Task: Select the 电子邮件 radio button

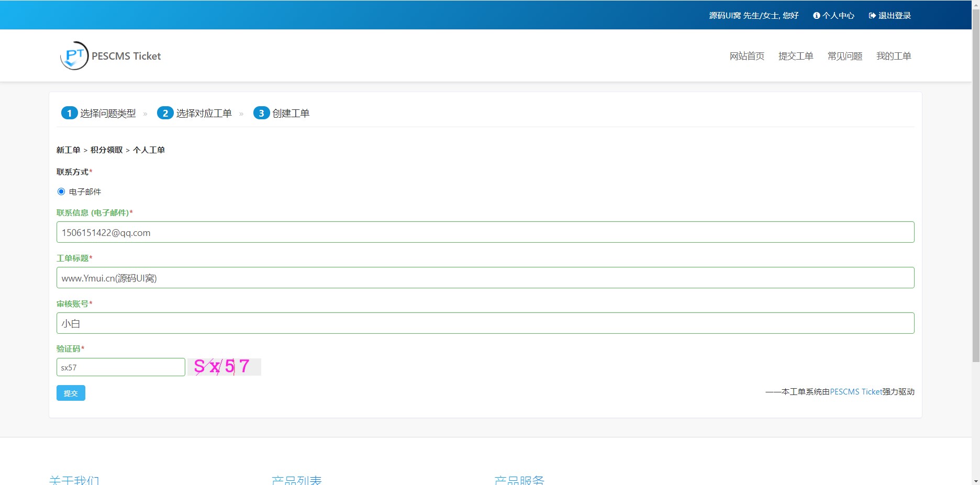Action: pyautogui.click(x=61, y=191)
